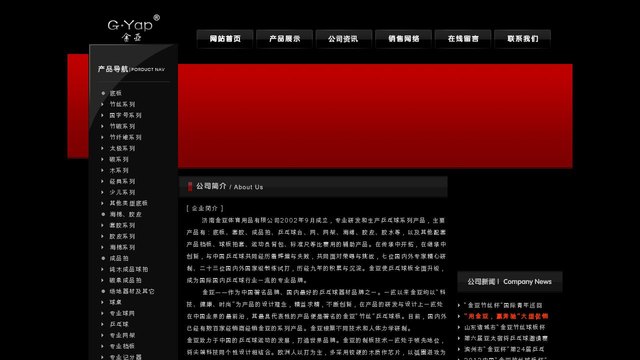
Task: Open the 国字号系列 product link
Action: coord(125,115)
